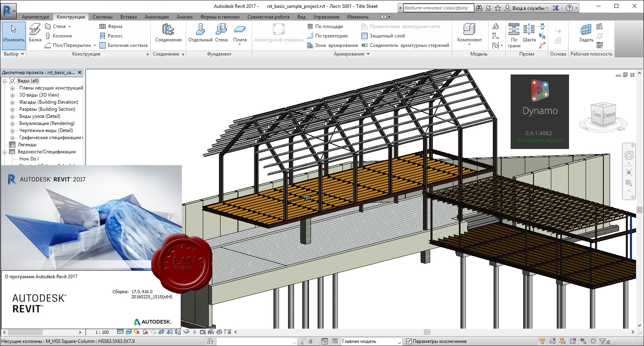
Task: Toggle the Параметры исключения checkbox
Action: 409,341
